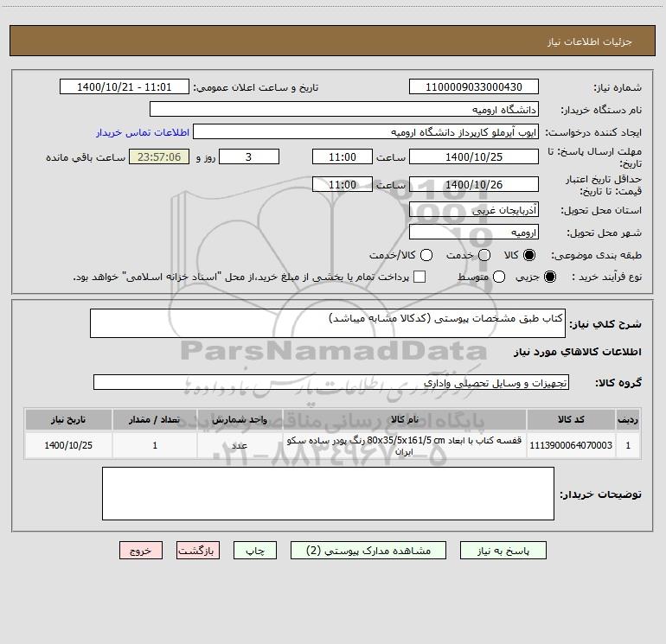The height and width of the screenshot is (644, 666).
Task: Select the کالا/خدمت radio option
Action: click(426, 255)
